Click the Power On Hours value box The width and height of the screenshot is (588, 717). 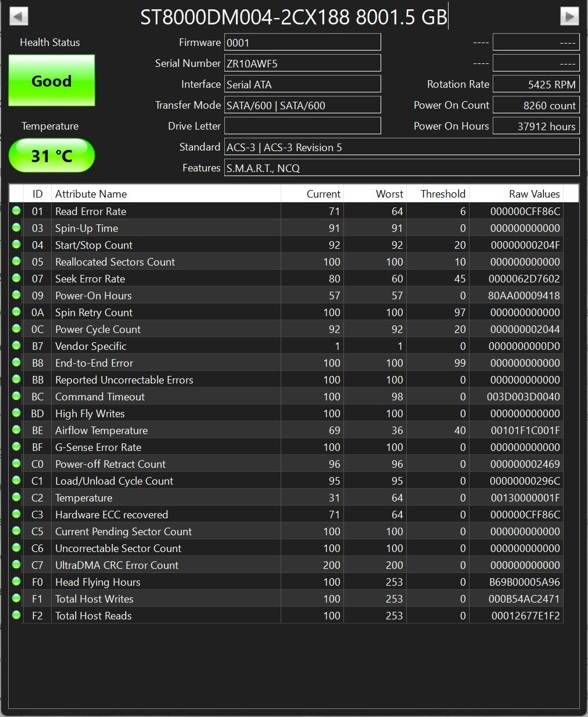point(536,126)
